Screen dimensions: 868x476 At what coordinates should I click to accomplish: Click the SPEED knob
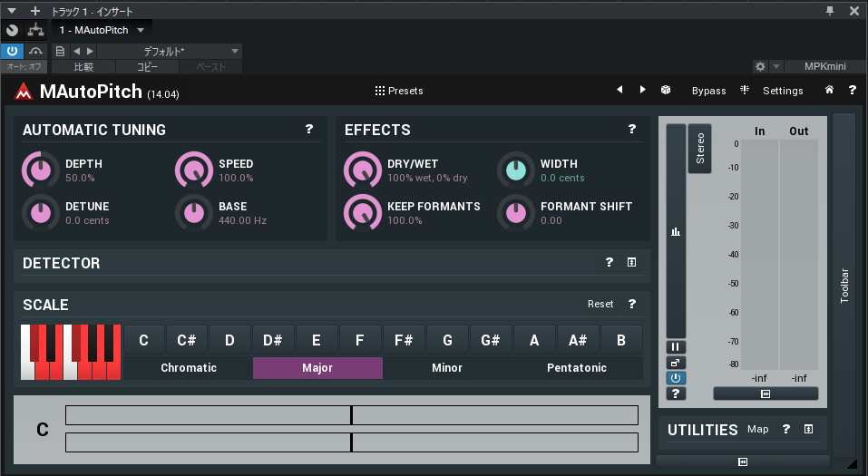(194, 170)
